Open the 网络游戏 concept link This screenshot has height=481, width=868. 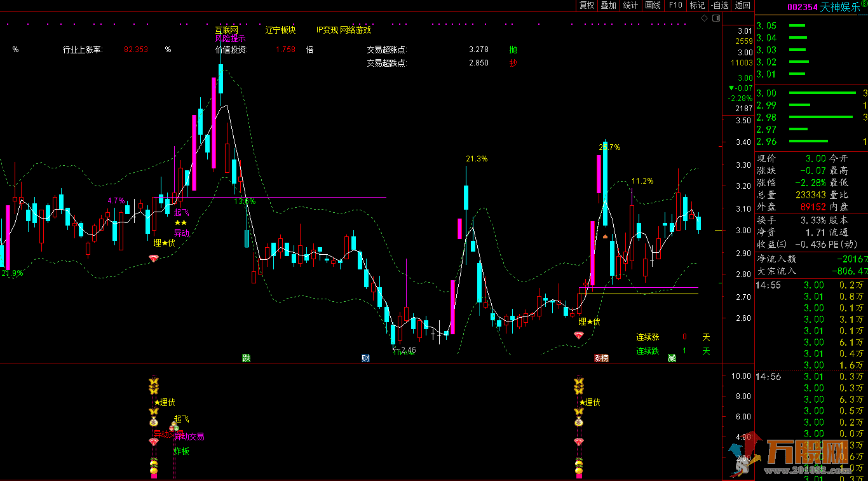[x=355, y=30]
